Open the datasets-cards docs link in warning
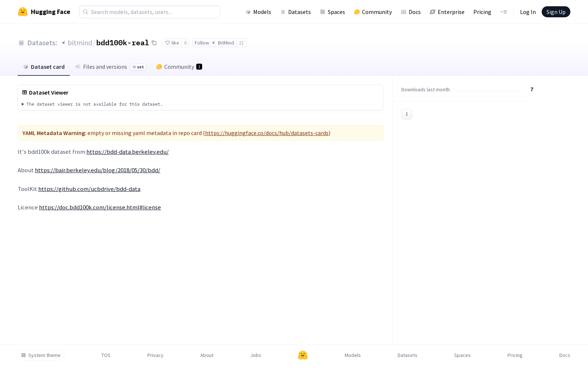588x368 pixels. point(267,133)
